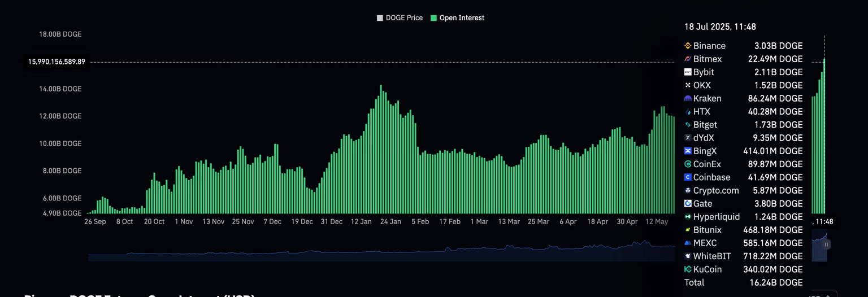Toggle the Open Interest legend series
Viewport: 868px width, 297px height.
[x=461, y=18]
